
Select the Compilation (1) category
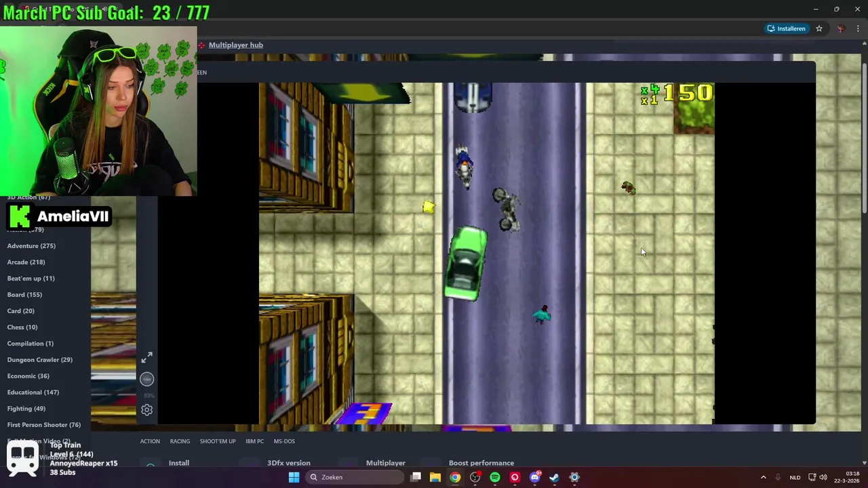[30, 344]
